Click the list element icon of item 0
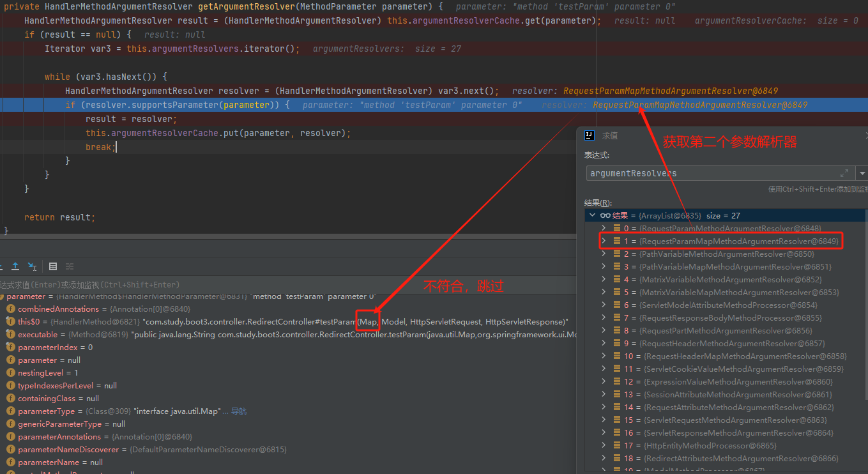 (x=617, y=229)
